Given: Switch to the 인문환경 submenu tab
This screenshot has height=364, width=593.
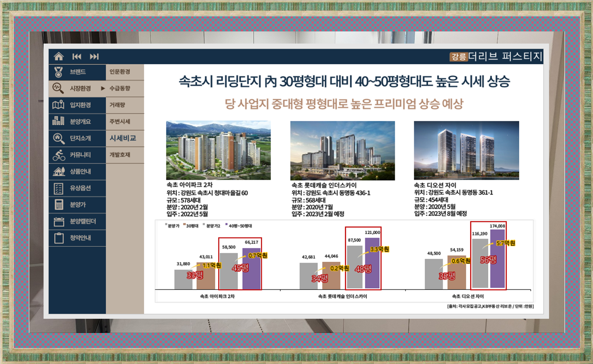Looking at the screenshot, I should (125, 72).
